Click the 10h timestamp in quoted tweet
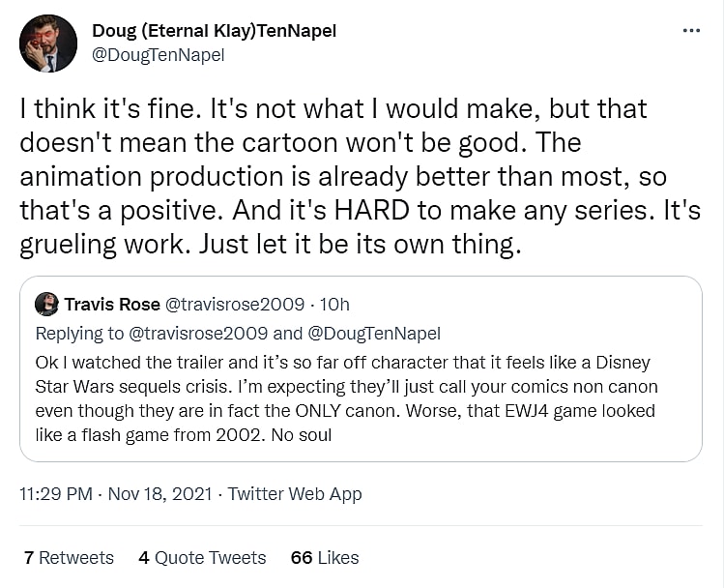This screenshot has width=724, height=588. click(x=334, y=305)
